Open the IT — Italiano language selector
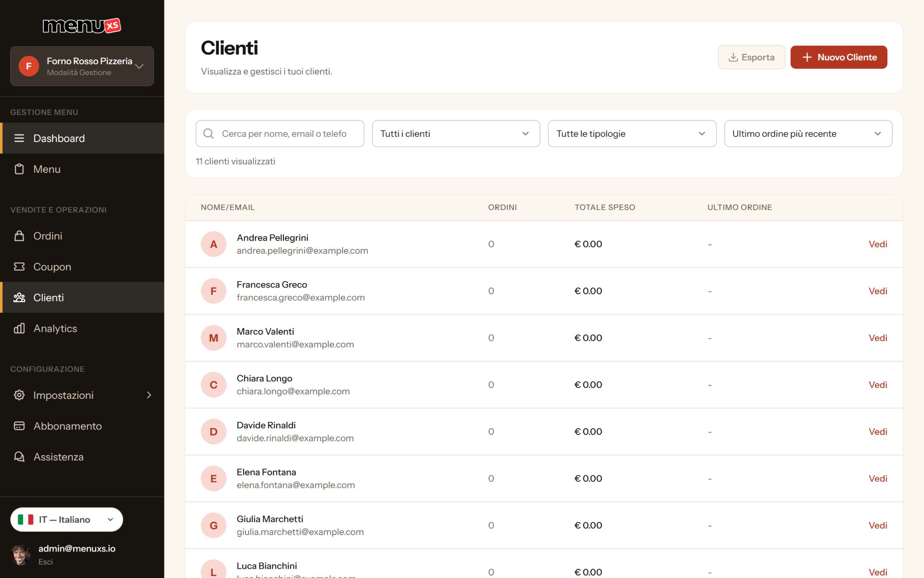 (66, 519)
